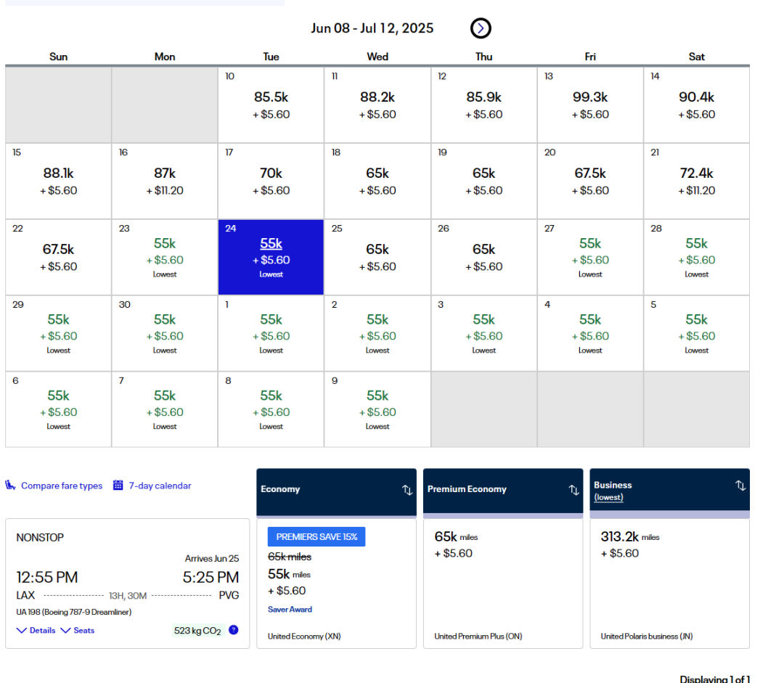Select Economy 55k miles Saver Award fare

point(336,582)
